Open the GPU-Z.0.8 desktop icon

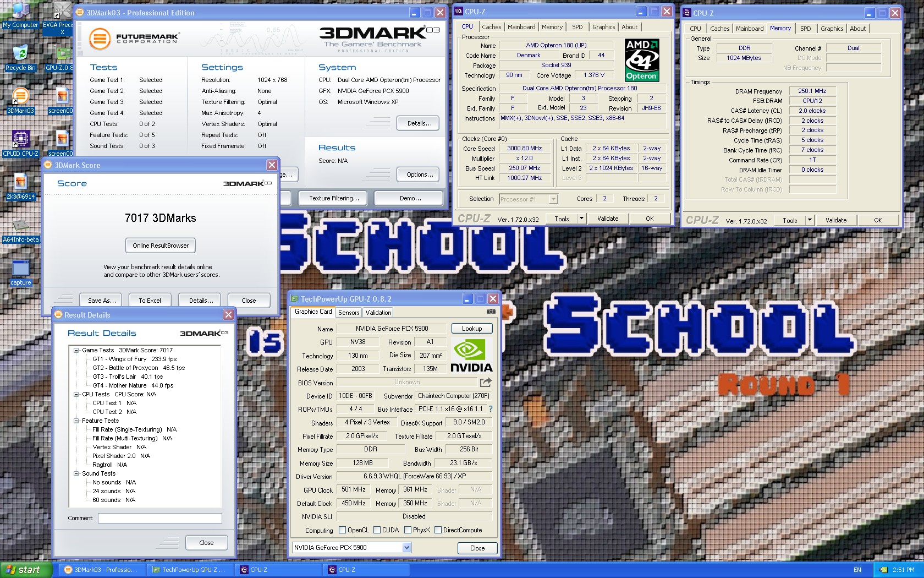click(x=61, y=57)
